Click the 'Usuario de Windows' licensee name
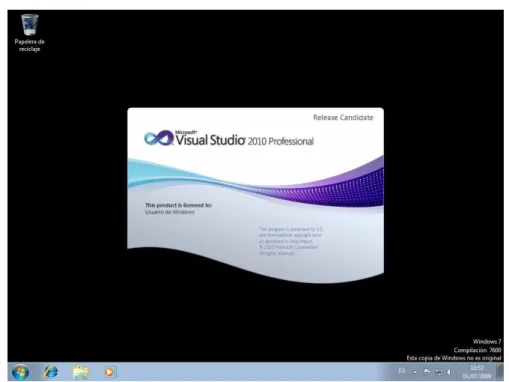The image size is (509, 382). click(x=170, y=212)
